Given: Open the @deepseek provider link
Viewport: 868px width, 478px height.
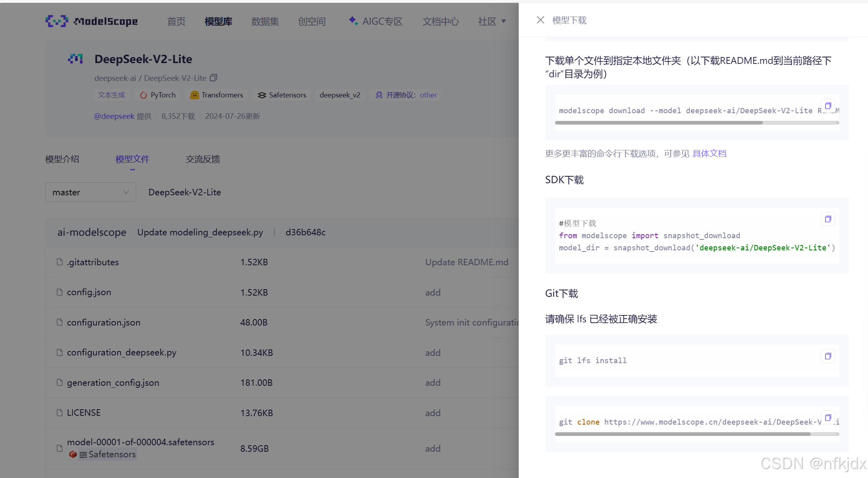Looking at the screenshot, I should pos(114,116).
